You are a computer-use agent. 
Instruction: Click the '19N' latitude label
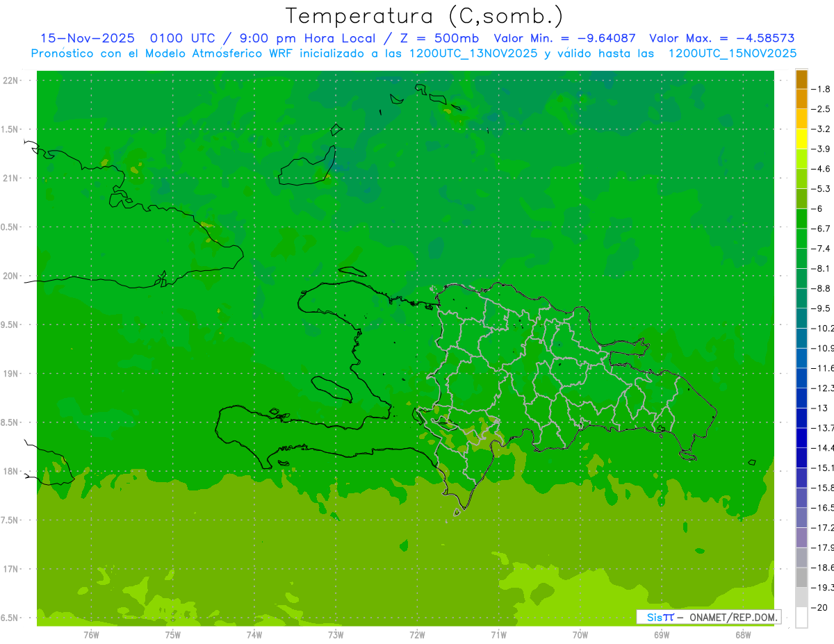pyautogui.click(x=10, y=374)
